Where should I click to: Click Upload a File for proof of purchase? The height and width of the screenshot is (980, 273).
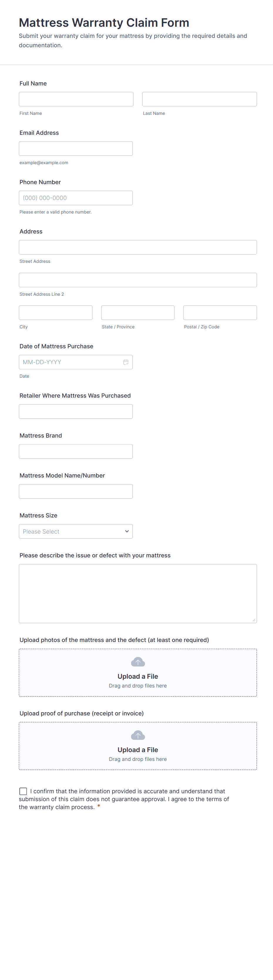[138, 750]
